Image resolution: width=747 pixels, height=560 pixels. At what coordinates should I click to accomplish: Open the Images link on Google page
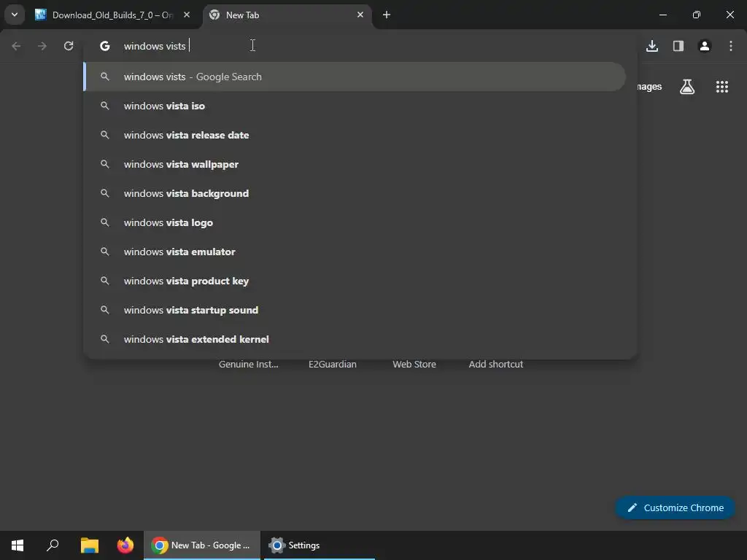[x=649, y=87]
